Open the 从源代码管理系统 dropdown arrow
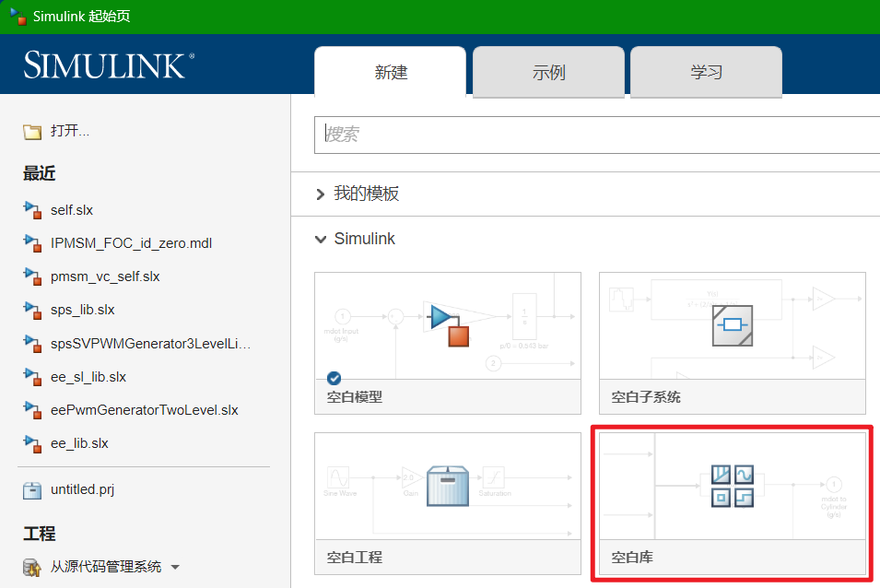This screenshot has width=880, height=588. click(175, 567)
